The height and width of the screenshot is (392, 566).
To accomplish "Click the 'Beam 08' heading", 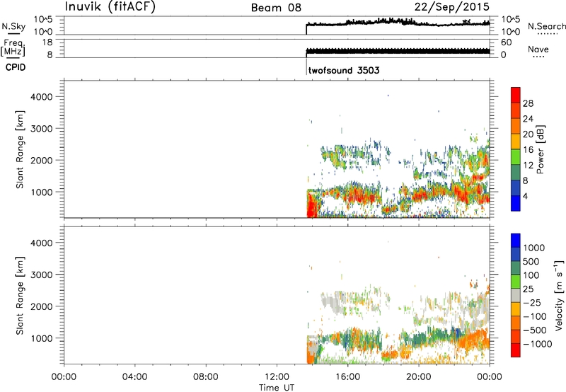I will coord(276,8).
